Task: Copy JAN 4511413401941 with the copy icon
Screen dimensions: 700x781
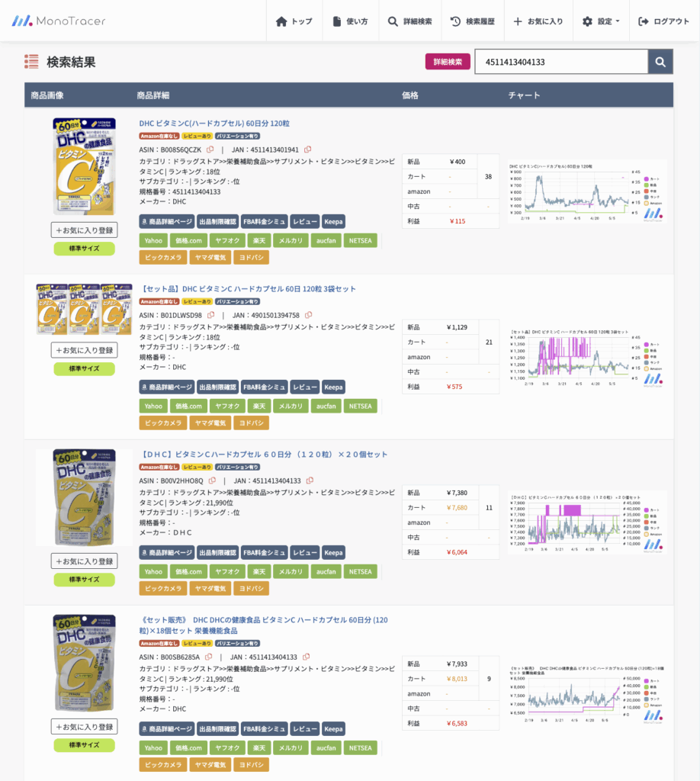Action: [x=308, y=149]
